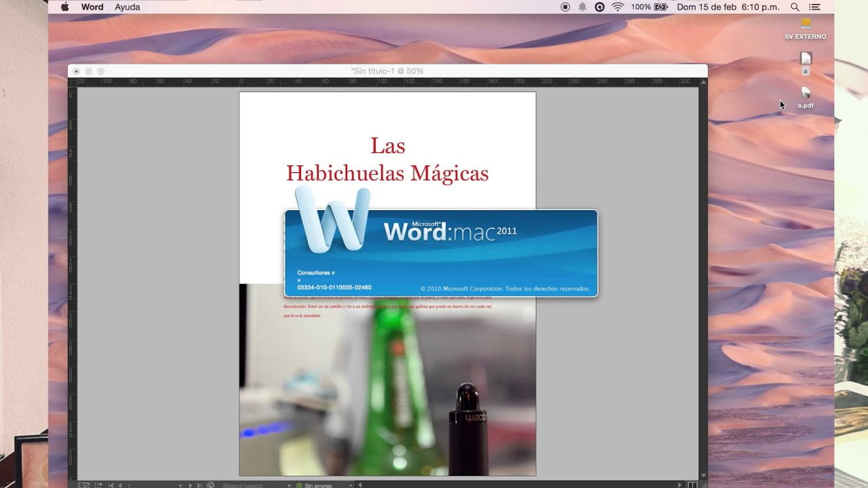Open Notification Center list icon

coord(815,7)
